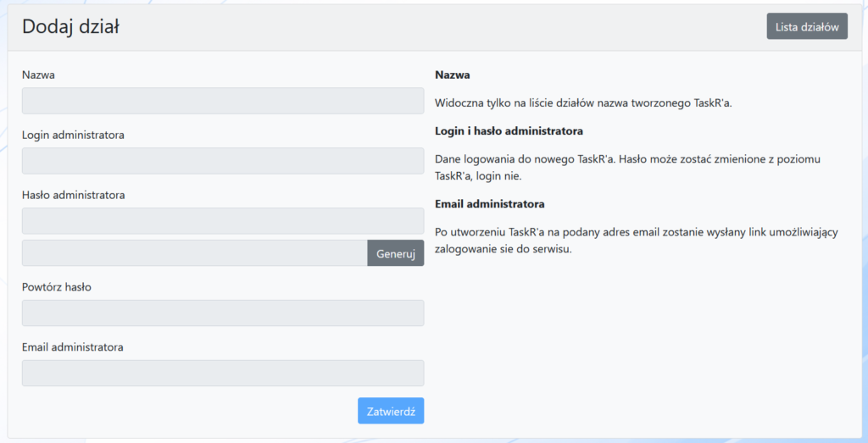Image resolution: width=868 pixels, height=443 pixels.
Task: Click the Hasło administratora password field
Action: point(222,221)
